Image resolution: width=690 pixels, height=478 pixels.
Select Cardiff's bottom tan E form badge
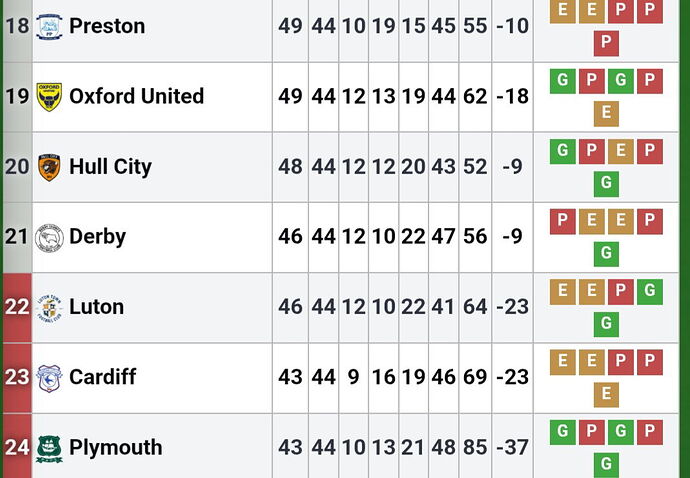point(606,394)
